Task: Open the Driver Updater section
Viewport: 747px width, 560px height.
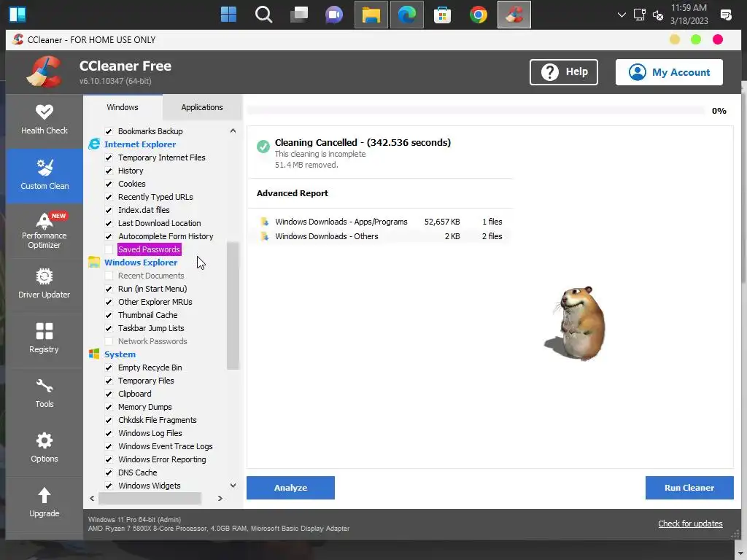Action: [44, 285]
